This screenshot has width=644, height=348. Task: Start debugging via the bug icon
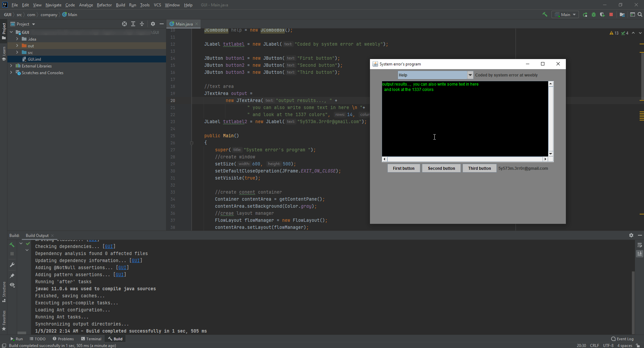point(594,14)
